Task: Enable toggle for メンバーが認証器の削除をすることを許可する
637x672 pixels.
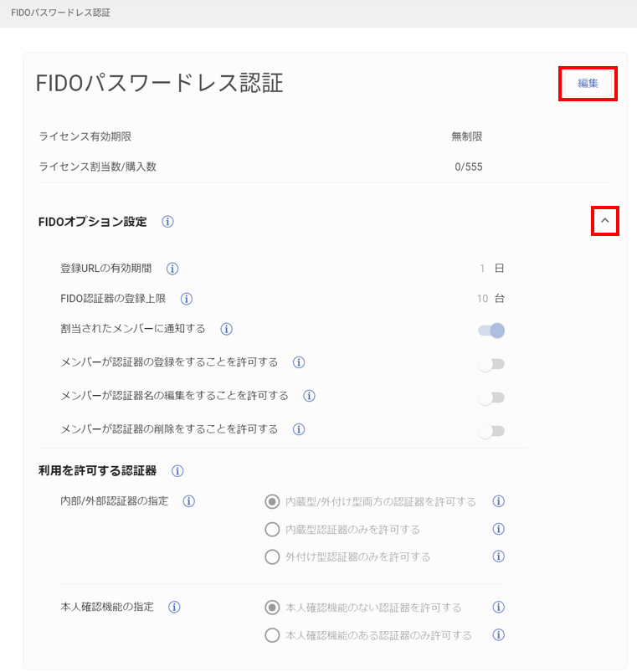Action: [491, 431]
